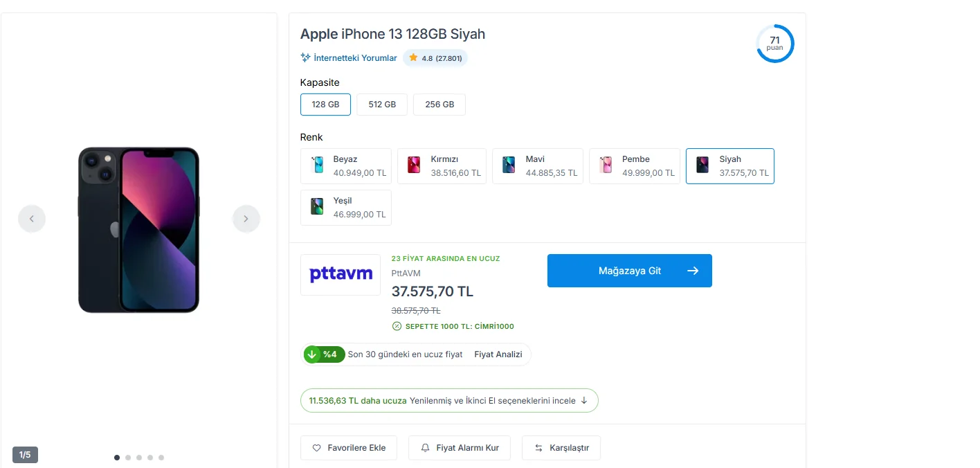Select the 256 GB capacity option
Image resolution: width=980 pixels, height=468 pixels.
(x=439, y=105)
